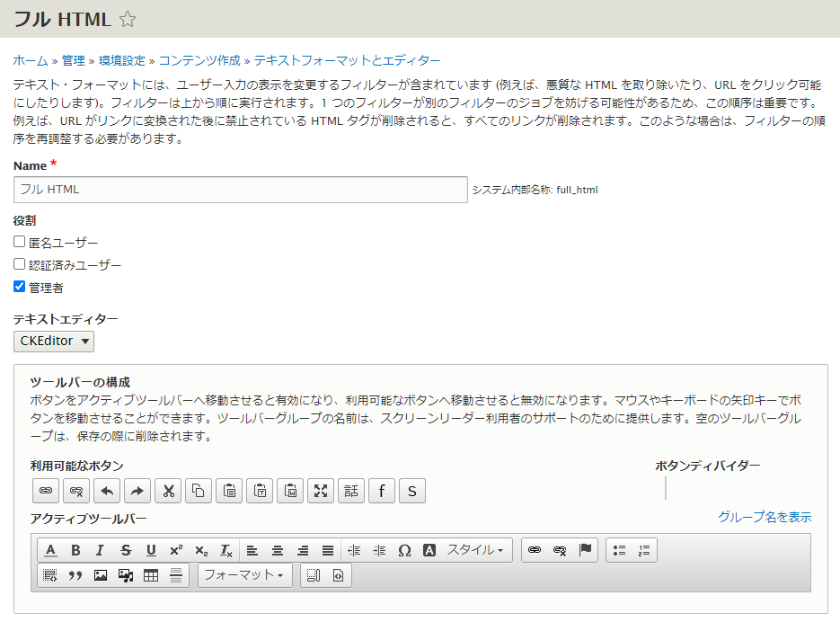This screenshot has width=840, height=622.
Task: Click the Special character Omega button
Action: click(404, 550)
